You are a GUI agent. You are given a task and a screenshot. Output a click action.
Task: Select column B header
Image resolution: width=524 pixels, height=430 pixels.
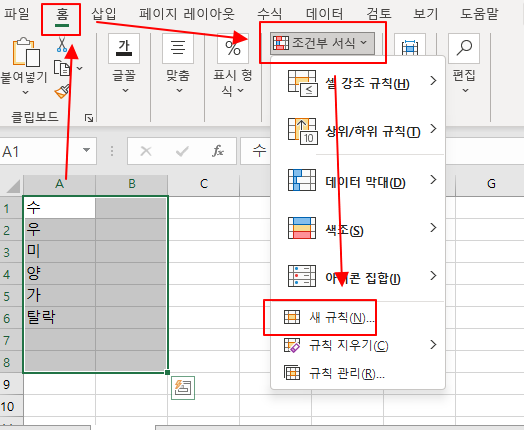tap(132, 184)
